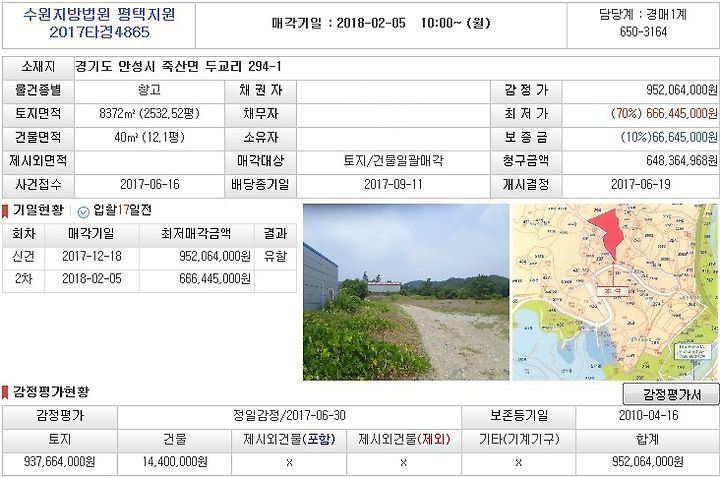Select the 2차 row date 2018-02-05
Screen dimensions: 720x478
click(x=92, y=279)
